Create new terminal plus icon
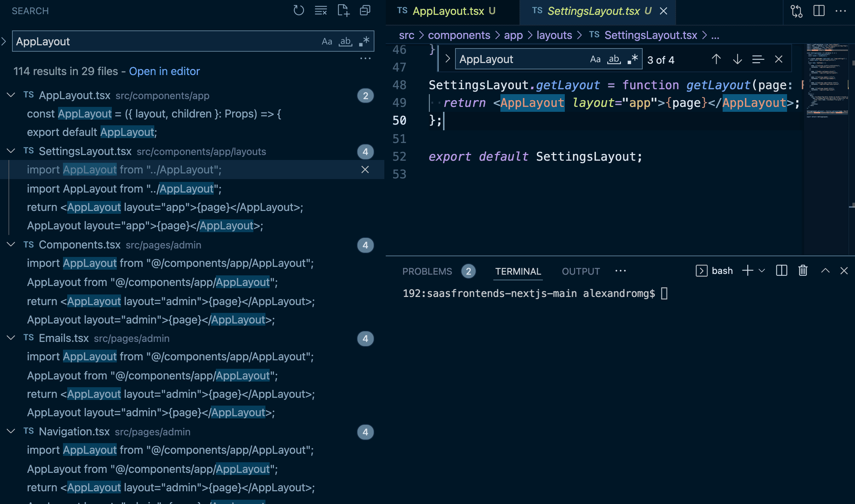 pyautogui.click(x=747, y=271)
